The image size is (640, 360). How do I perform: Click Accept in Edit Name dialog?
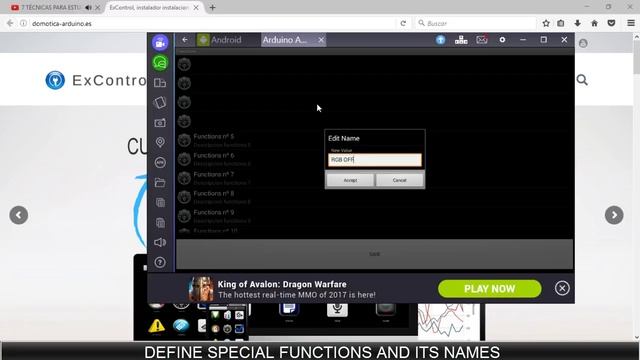click(x=350, y=180)
